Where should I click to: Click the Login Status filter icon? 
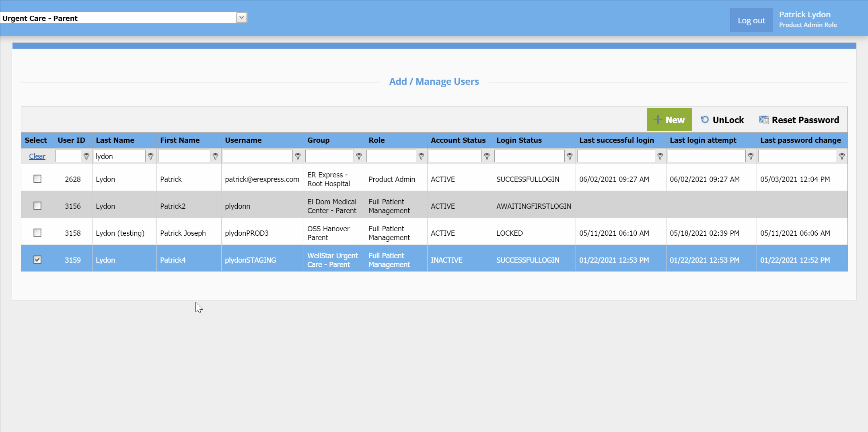[x=570, y=156]
